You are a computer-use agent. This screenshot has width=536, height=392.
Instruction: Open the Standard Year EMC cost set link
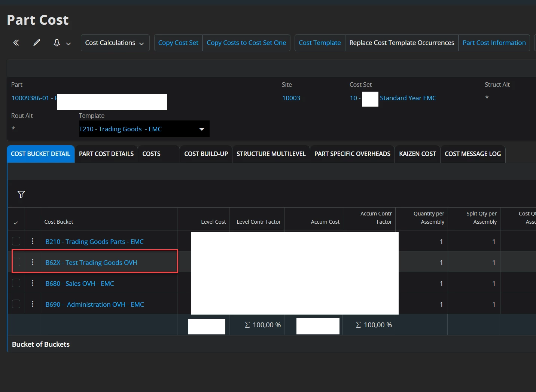click(408, 98)
